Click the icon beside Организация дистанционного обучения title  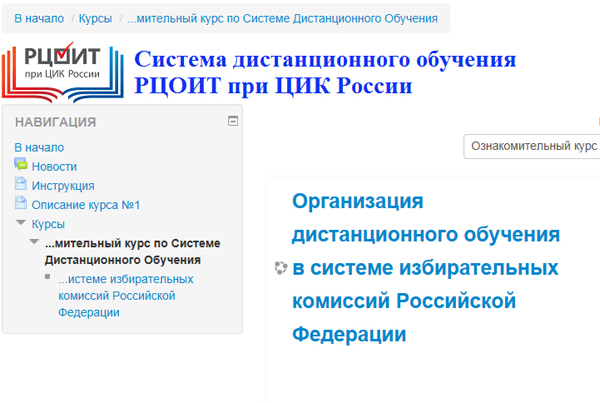pos(281,268)
